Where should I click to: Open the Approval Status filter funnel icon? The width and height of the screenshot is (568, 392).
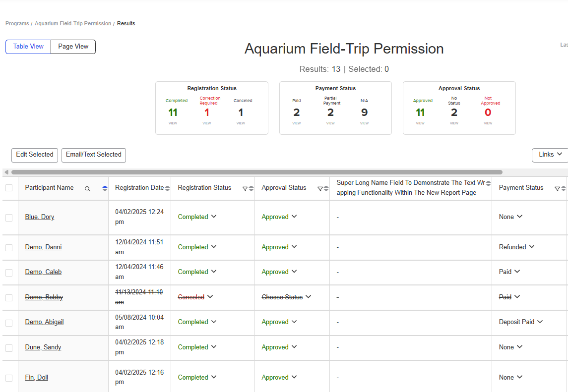(x=320, y=189)
